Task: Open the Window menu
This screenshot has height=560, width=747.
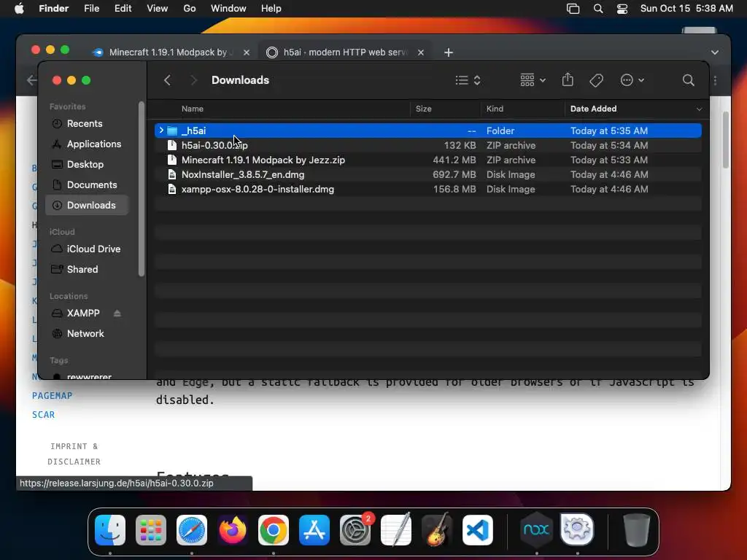Action: pos(228,9)
